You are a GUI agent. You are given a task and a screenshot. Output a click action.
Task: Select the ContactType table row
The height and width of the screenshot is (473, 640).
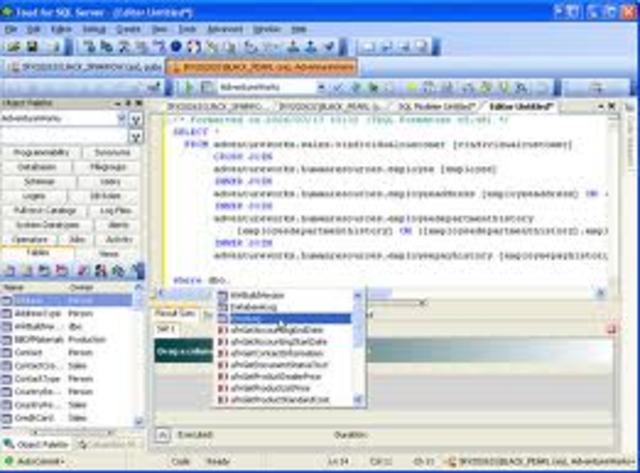coord(67,379)
